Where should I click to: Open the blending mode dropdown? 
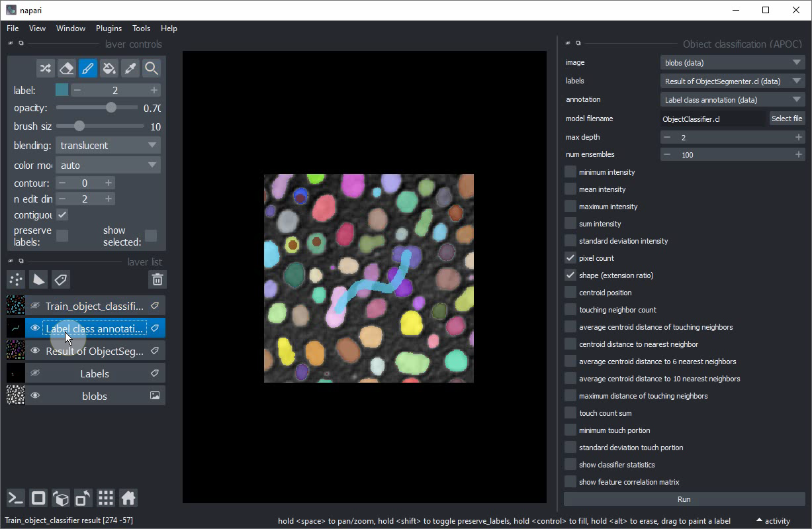(x=108, y=146)
